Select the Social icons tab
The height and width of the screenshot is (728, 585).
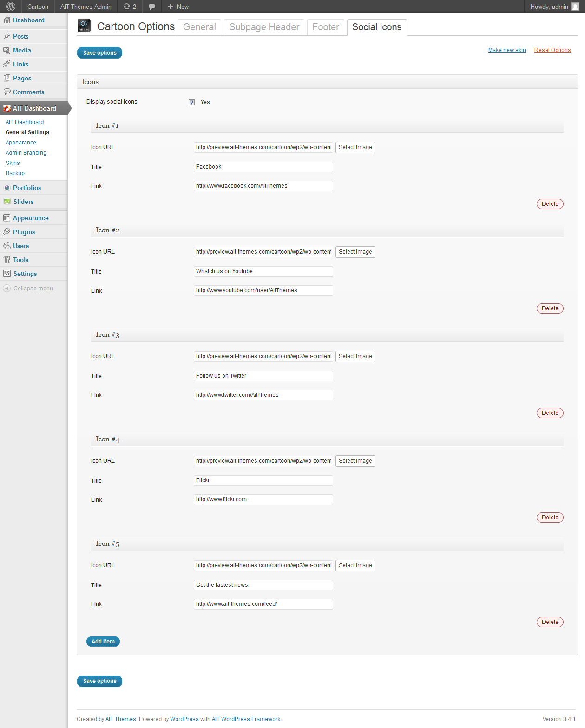[x=377, y=27]
